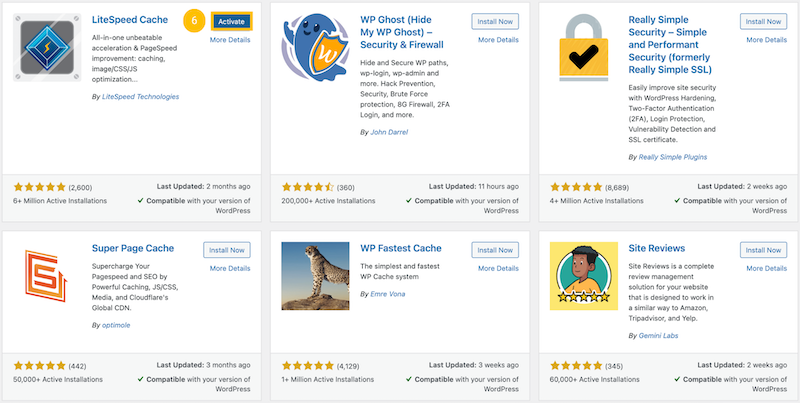Image resolution: width=800 pixels, height=403 pixels.
Task: Visit author John Darrel's page
Action: point(388,131)
